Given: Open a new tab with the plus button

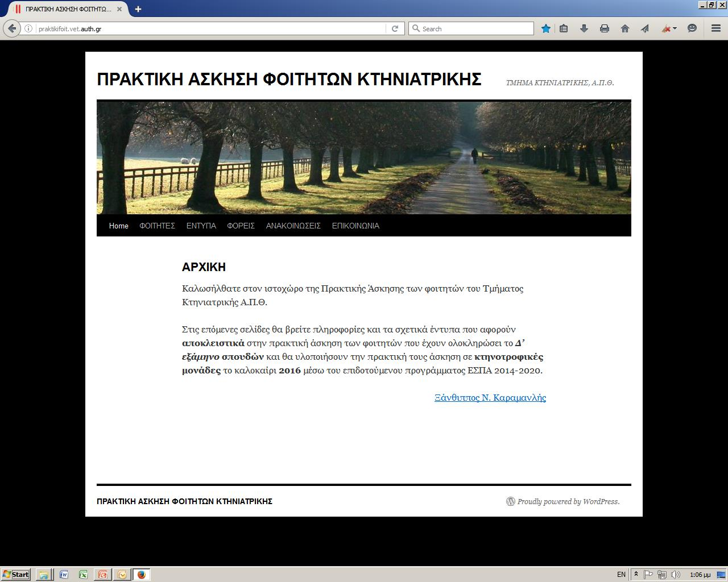Looking at the screenshot, I should tap(138, 9).
